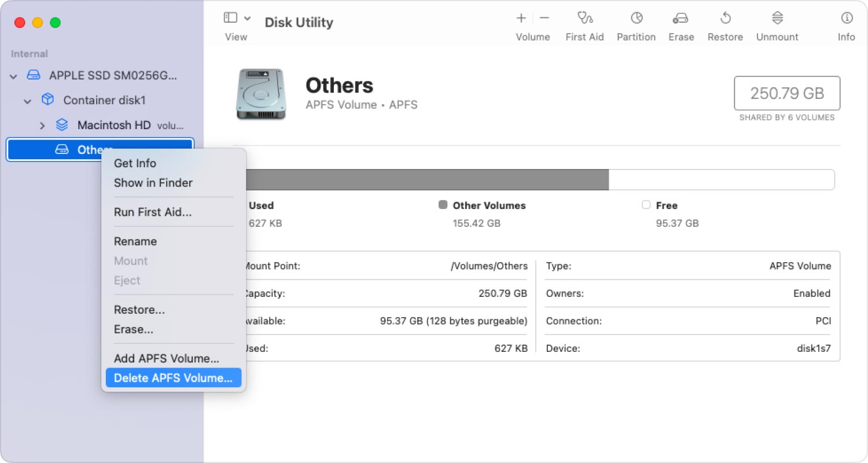Click the Container disk1 cube icon
Viewport: 868px width, 463px height.
tap(48, 100)
